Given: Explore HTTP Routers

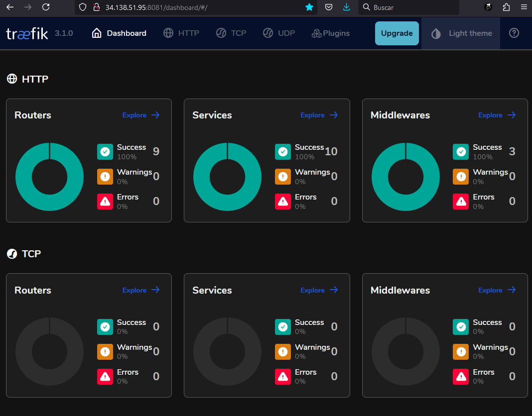Looking at the screenshot, I should point(141,115).
